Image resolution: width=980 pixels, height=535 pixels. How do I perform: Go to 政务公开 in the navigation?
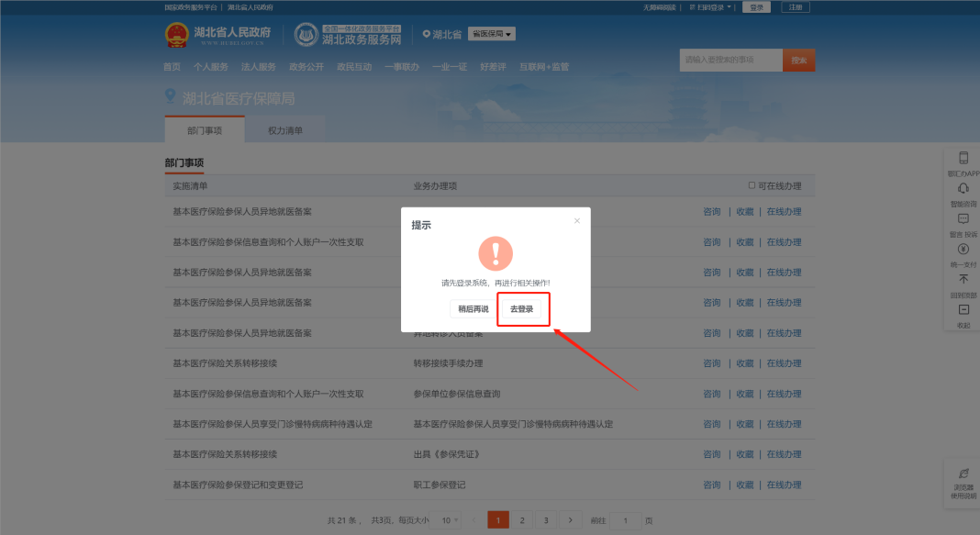(306, 67)
